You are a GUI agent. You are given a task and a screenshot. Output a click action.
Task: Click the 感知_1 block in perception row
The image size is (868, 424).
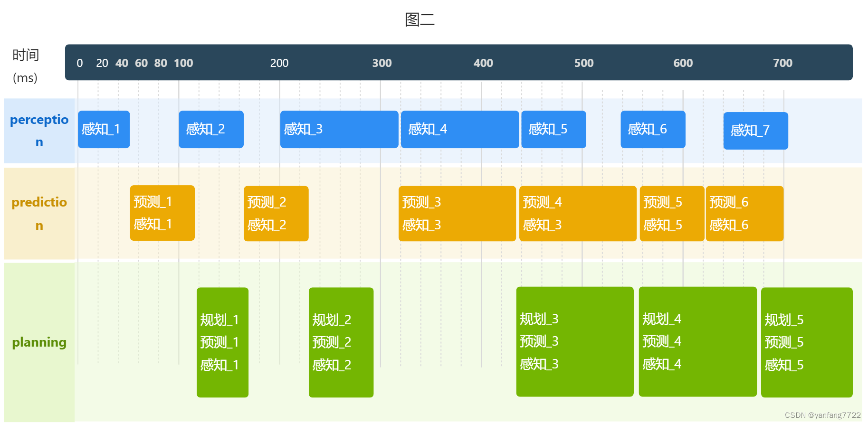point(104,129)
